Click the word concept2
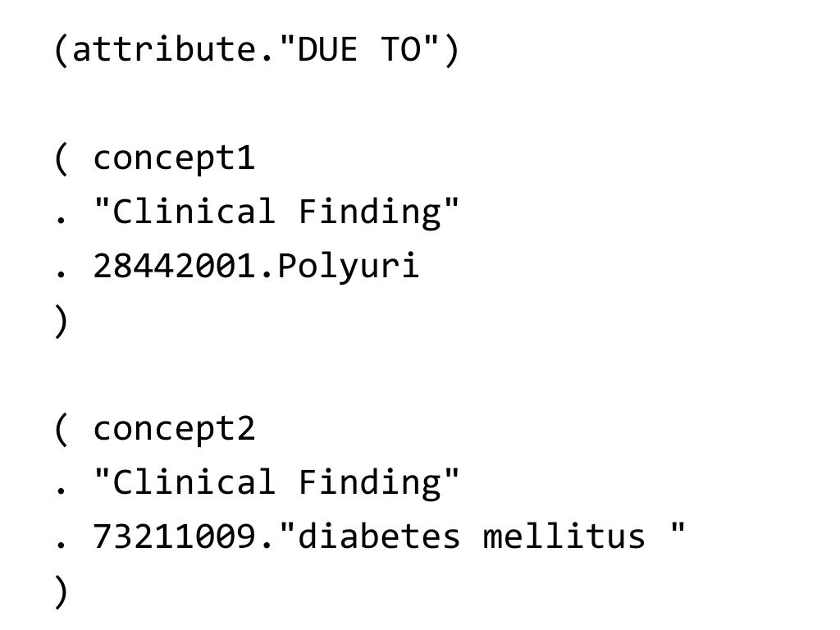This screenshot has width=840, height=630. point(174,428)
